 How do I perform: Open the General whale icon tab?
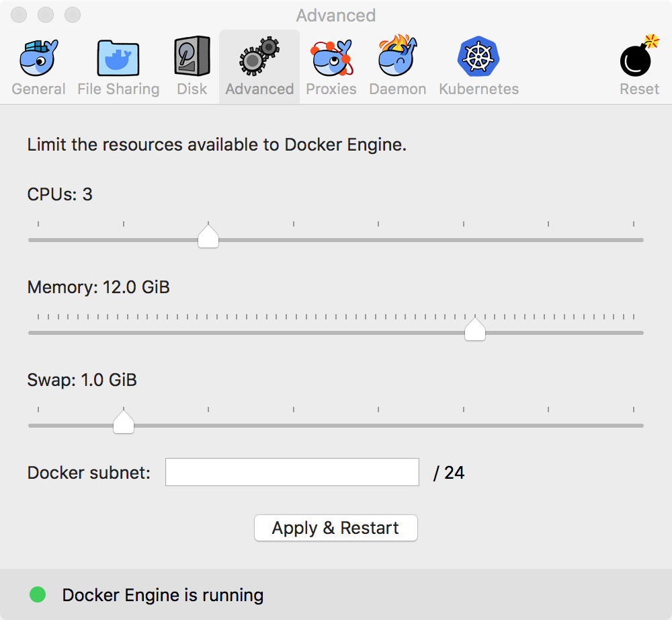point(38,58)
